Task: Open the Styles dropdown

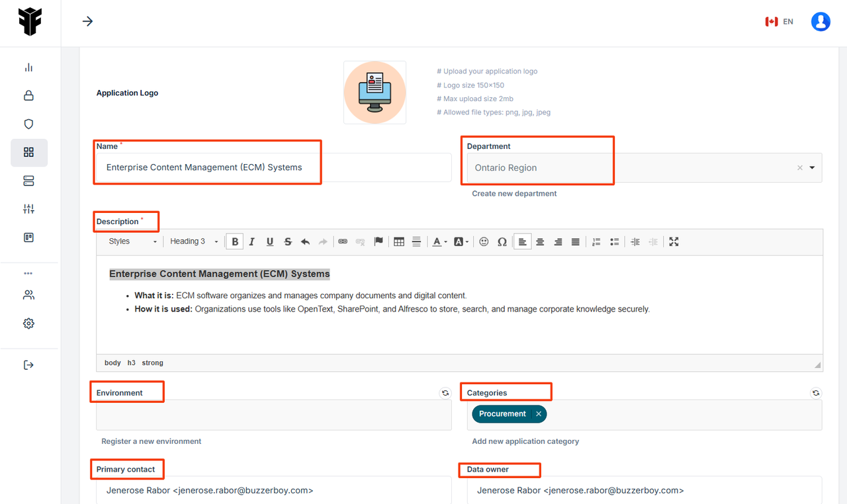Action: pyautogui.click(x=132, y=241)
